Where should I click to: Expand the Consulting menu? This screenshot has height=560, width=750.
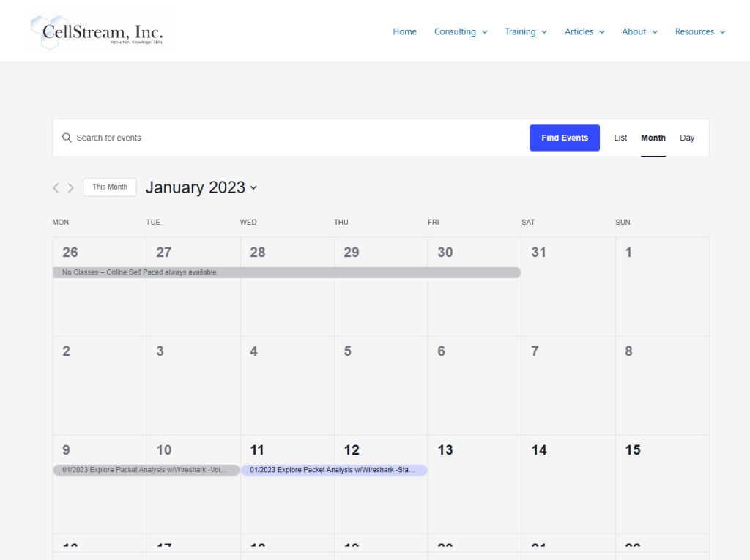pyautogui.click(x=460, y=31)
